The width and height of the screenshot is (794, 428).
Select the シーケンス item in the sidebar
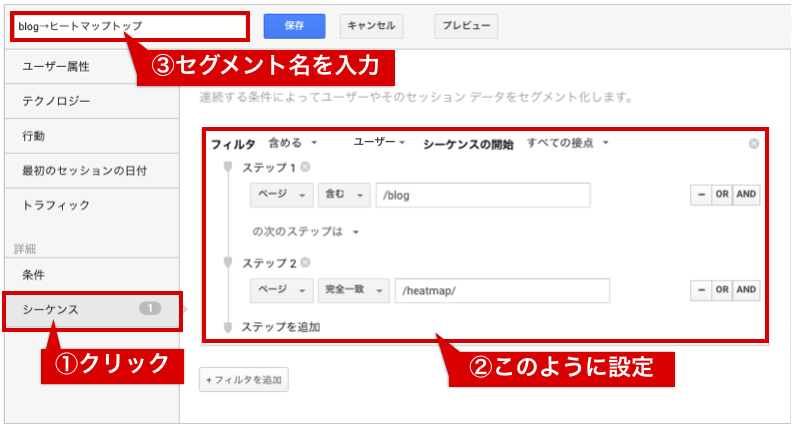click(x=92, y=310)
